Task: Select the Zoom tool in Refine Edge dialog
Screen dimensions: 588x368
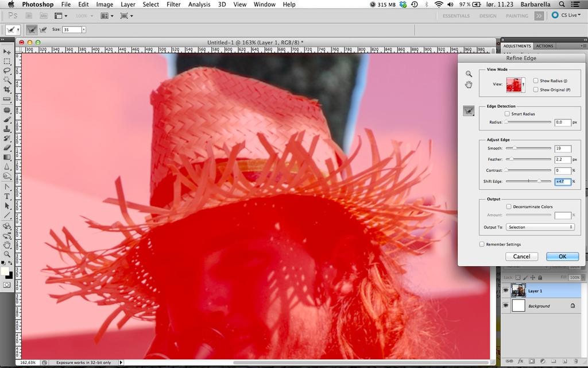Action: tap(469, 74)
